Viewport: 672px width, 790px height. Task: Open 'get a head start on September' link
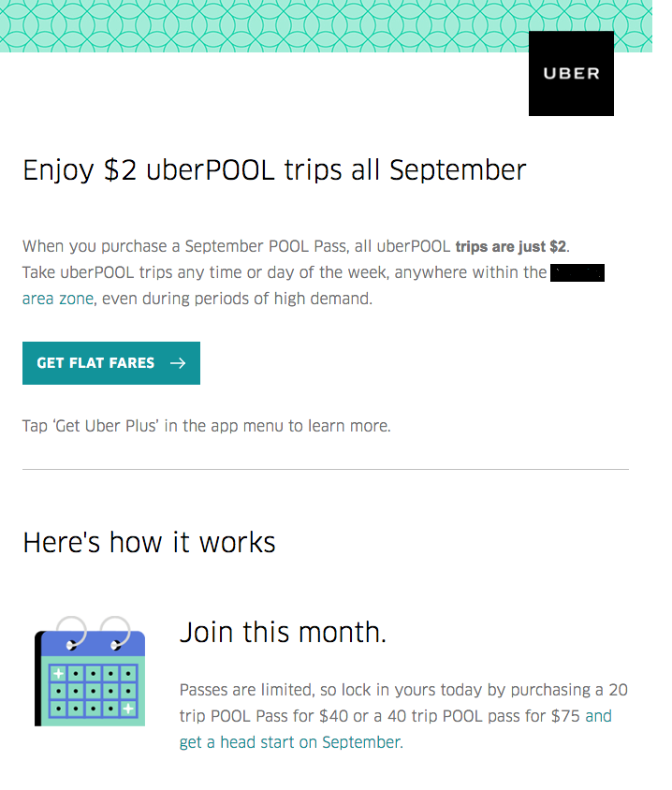pyautogui.click(x=291, y=742)
